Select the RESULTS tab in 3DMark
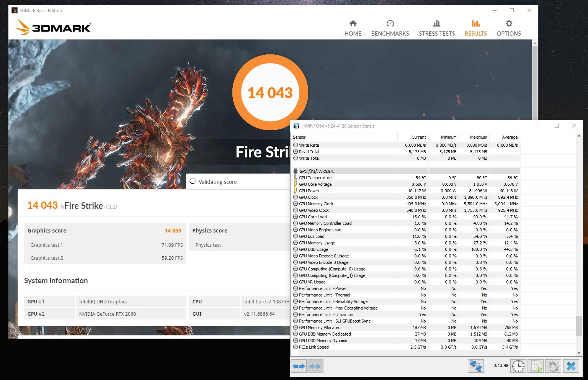 [476, 28]
